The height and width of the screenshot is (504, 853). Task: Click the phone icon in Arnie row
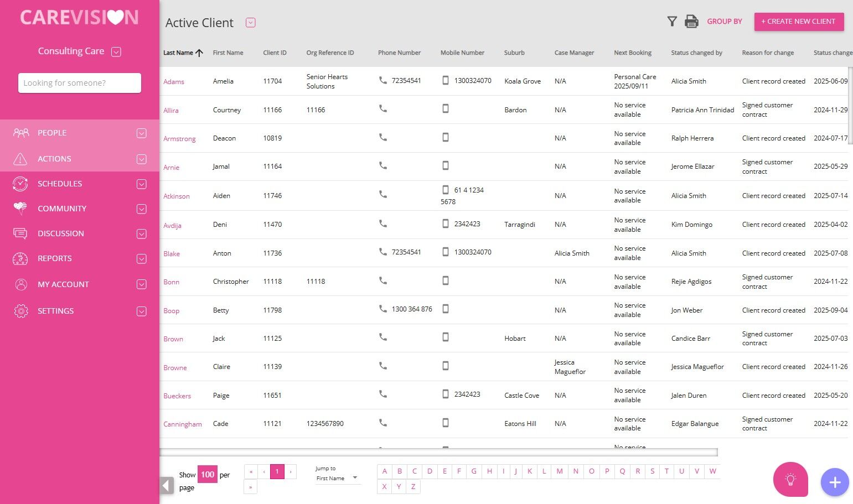382,165
